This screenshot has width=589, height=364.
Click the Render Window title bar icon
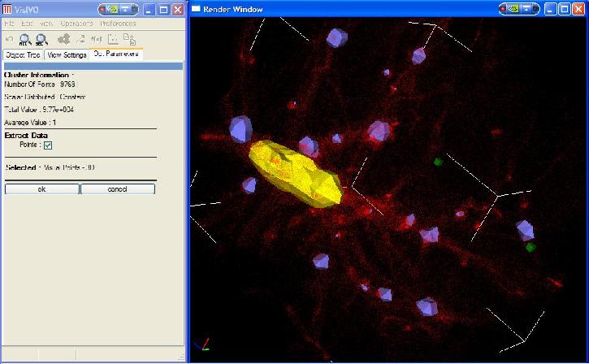[x=196, y=9]
